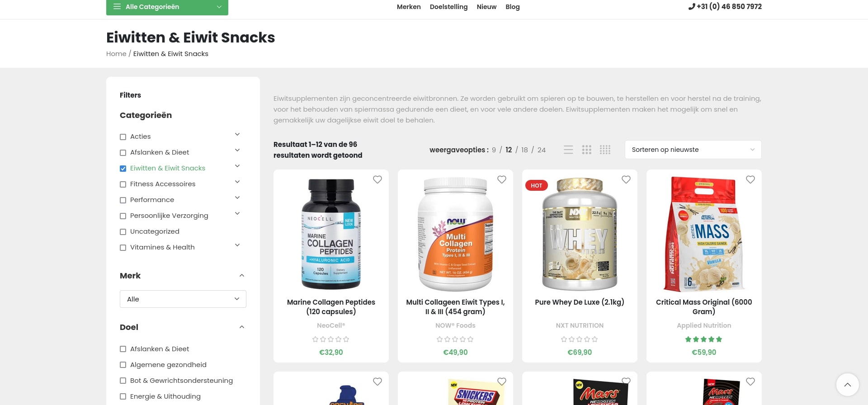Select the four-column grid view
This screenshot has width=868, height=405.
605,150
